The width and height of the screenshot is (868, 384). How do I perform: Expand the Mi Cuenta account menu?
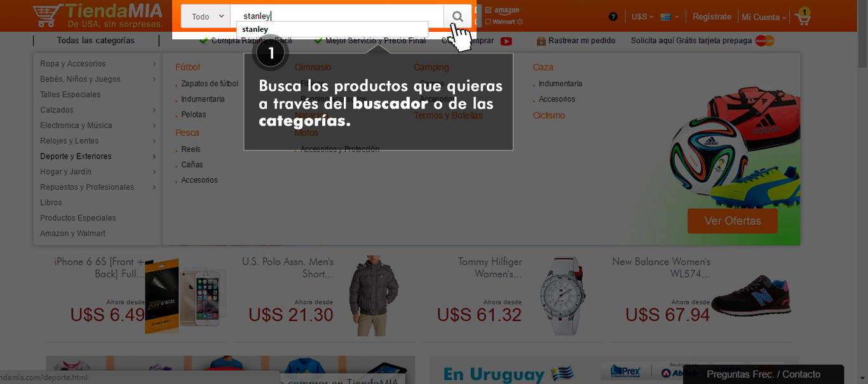764,17
